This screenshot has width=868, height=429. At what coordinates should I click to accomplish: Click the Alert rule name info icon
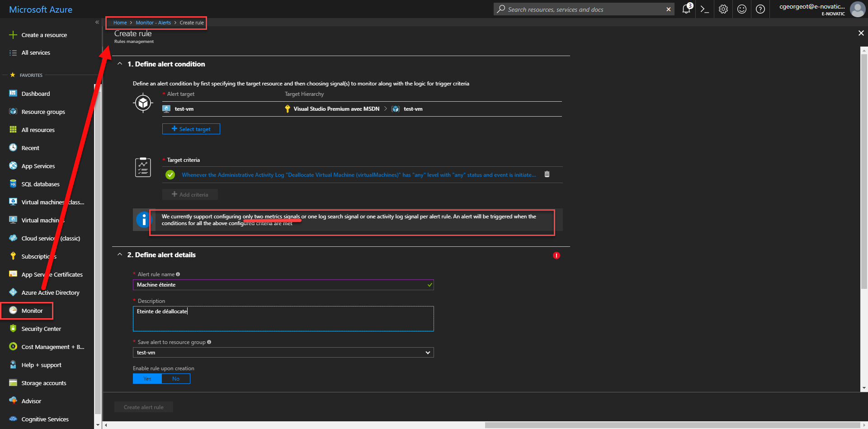pos(178,274)
